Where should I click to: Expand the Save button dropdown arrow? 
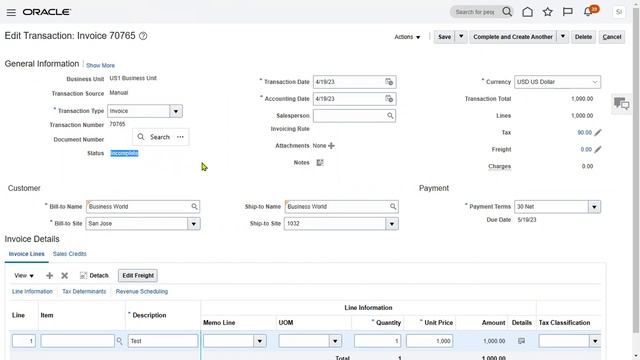tap(461, 37)
